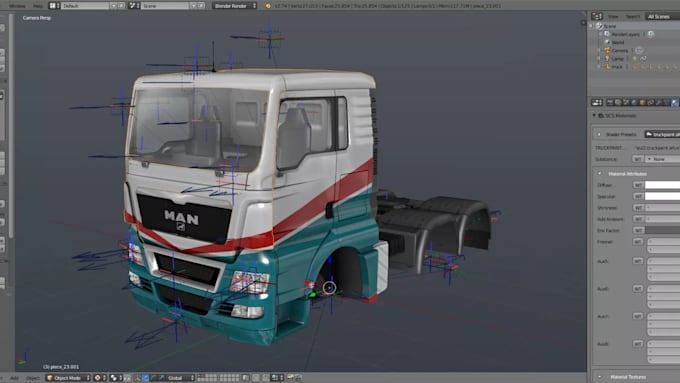Click the lamp data icon beside Lamp
Viewport: 680px width, 383px height.
coord(635,59)
